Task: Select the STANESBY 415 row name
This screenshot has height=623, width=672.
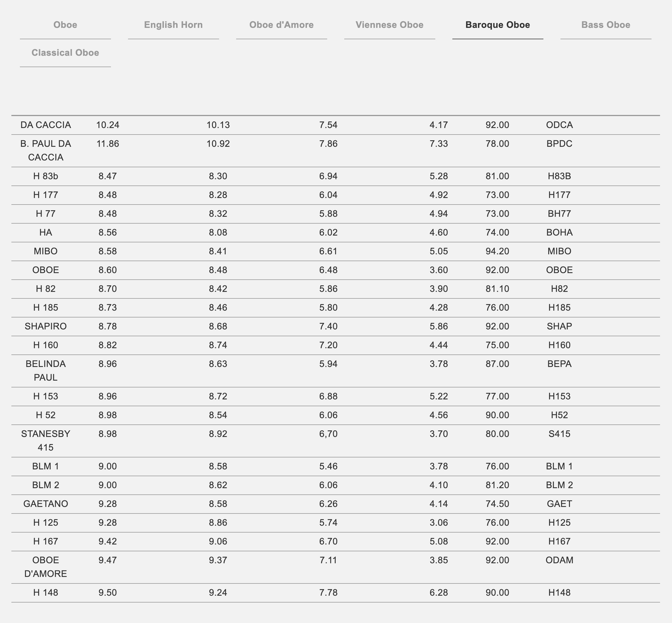Action: (46, 440)
